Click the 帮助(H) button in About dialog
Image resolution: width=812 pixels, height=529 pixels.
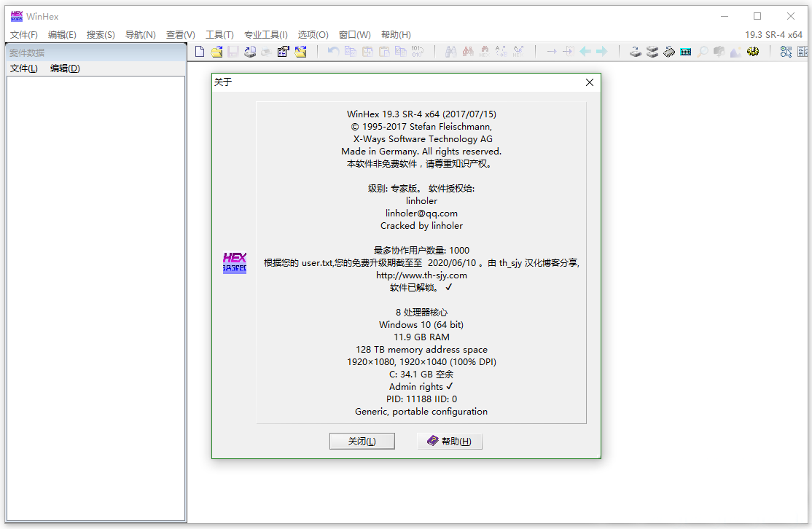click(x=450, y=441)
